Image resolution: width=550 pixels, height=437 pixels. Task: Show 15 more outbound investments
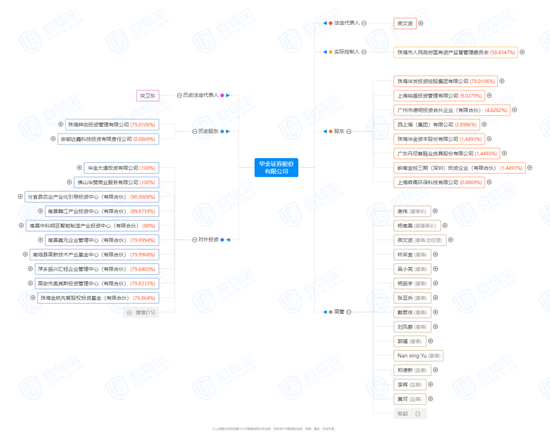click(141, 312)
